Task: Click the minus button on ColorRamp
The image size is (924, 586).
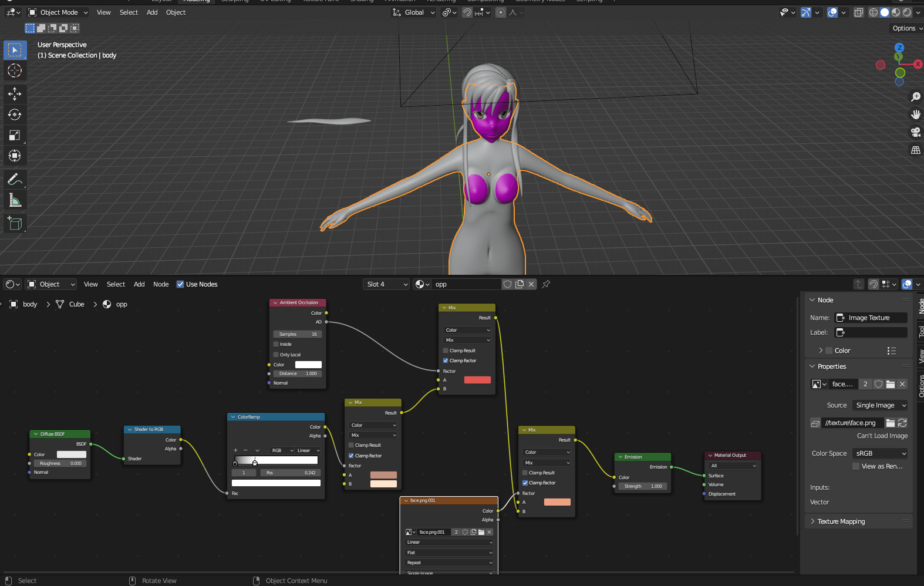Action: click(x=245, y=450)
